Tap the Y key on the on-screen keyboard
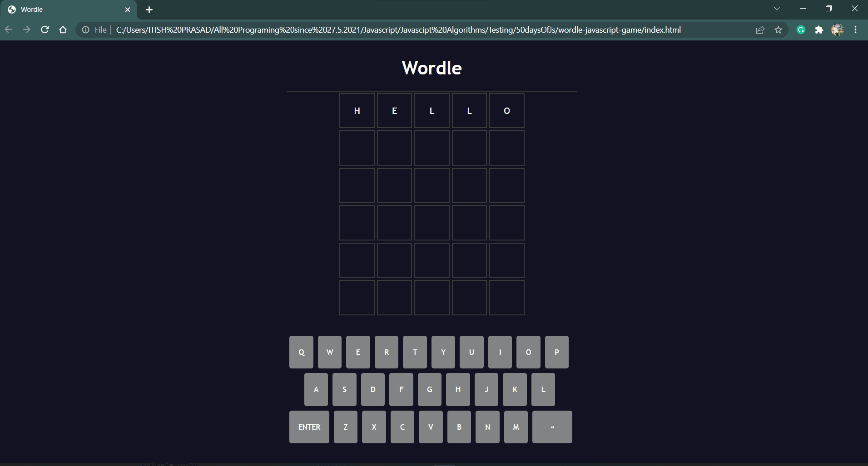 (443, 352)
